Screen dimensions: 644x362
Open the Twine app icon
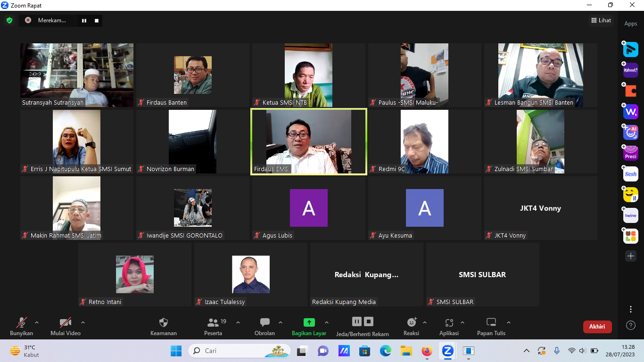(x=631, y=215)
